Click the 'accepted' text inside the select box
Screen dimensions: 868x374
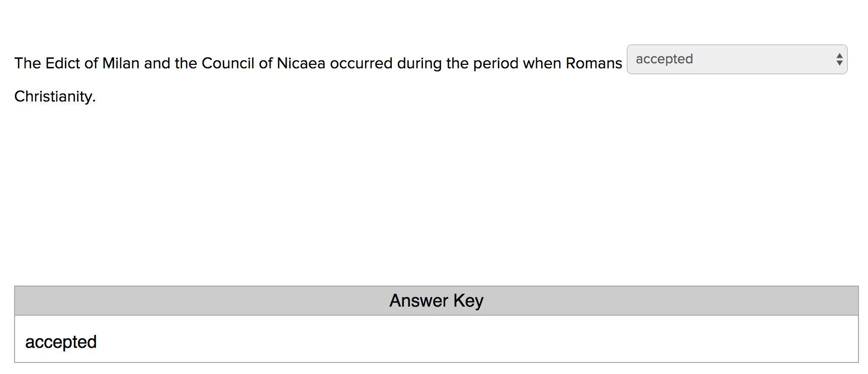(664, 59)
